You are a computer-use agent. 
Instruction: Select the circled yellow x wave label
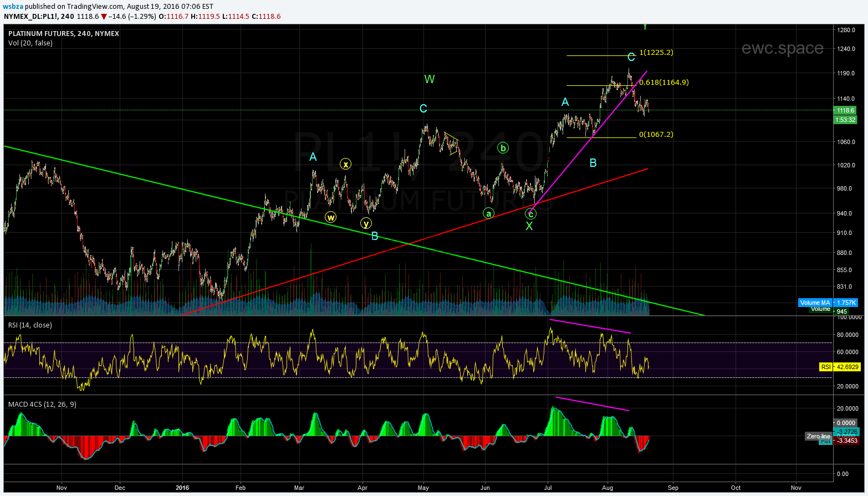(345, 164)
